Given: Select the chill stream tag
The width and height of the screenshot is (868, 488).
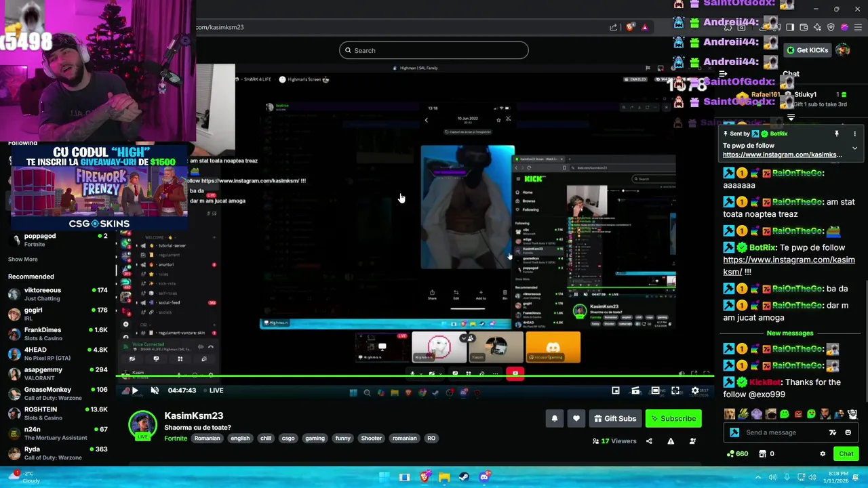Looking at the screenshot, I should pyautogui.click(x=266, y=439).
